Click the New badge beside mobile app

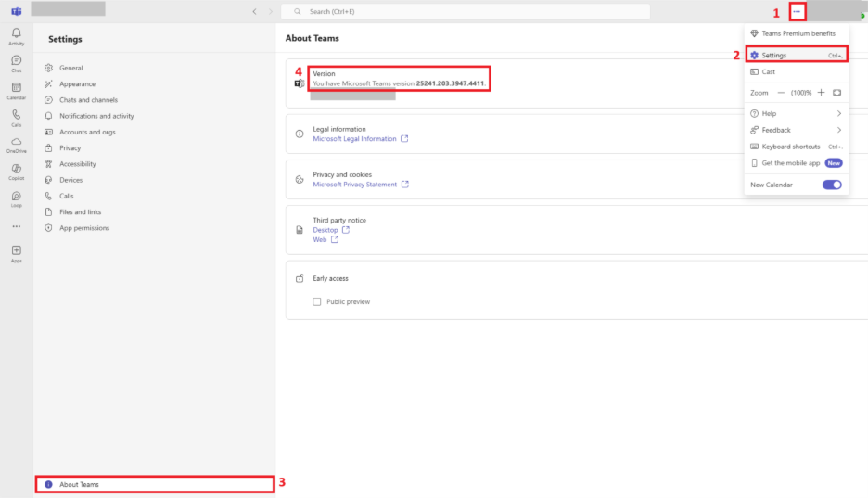pos(834,163)
